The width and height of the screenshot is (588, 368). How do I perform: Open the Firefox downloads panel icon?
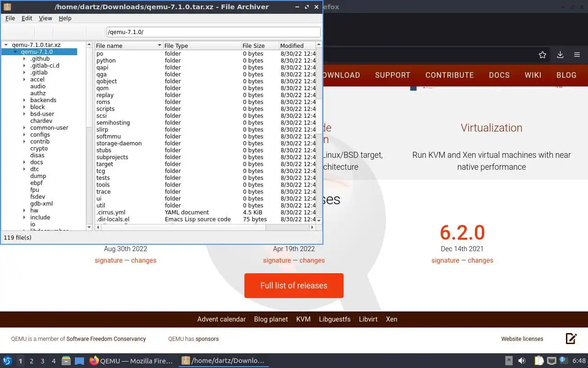click(560, 55)
